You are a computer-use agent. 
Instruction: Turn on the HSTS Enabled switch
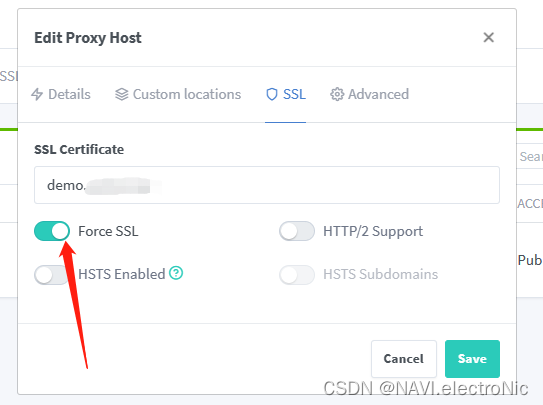coord(52,275)
